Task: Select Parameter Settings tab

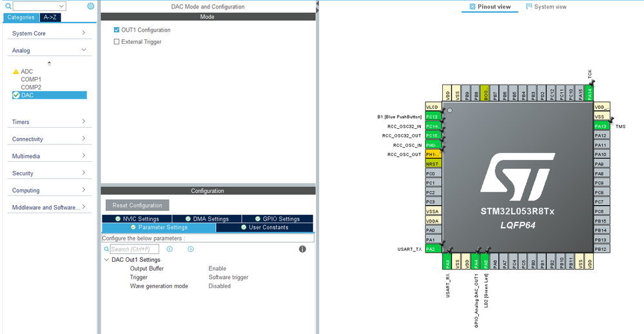Action: 159,228
